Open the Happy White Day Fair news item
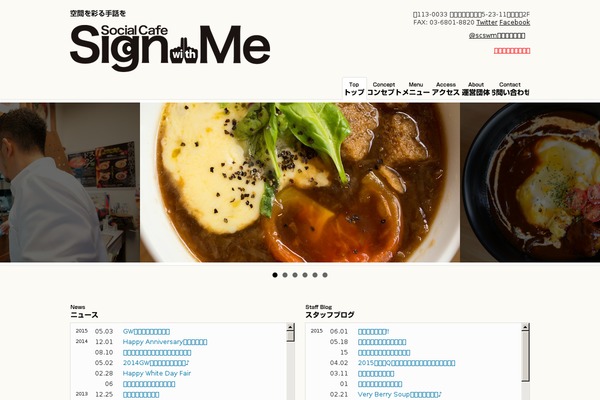This screenshot has width=600, height=400. (x=157, y=373)
